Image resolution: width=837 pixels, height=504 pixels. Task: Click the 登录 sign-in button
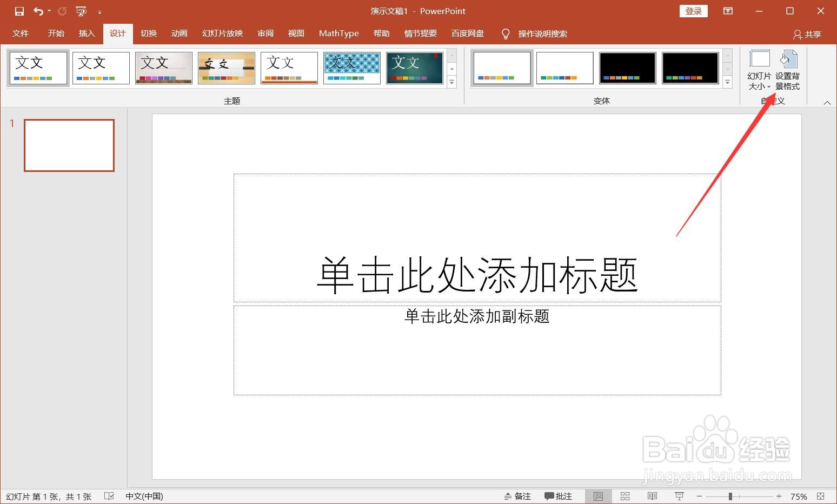(x=693, y=11)
